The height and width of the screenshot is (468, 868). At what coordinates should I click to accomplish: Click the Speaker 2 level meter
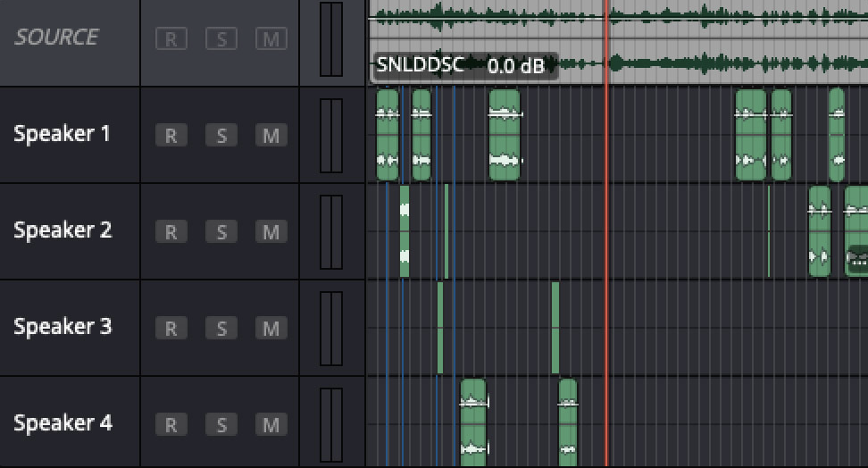[x=331, y=231]
